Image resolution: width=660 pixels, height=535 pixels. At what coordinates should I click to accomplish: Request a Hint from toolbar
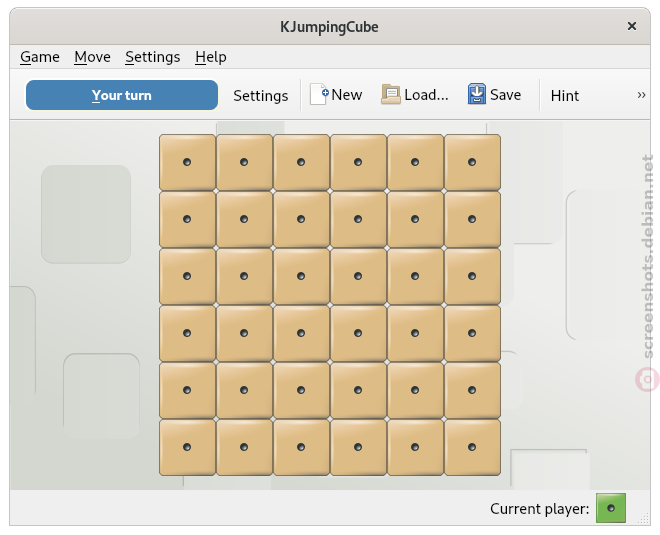564,96
